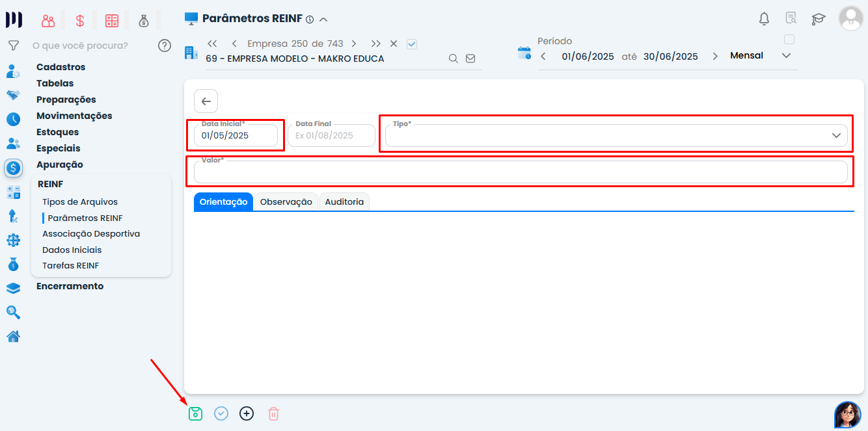Open the Mensal period dropdown
The width and height of the screenshot is (868, 431).
tap(761, 56)
